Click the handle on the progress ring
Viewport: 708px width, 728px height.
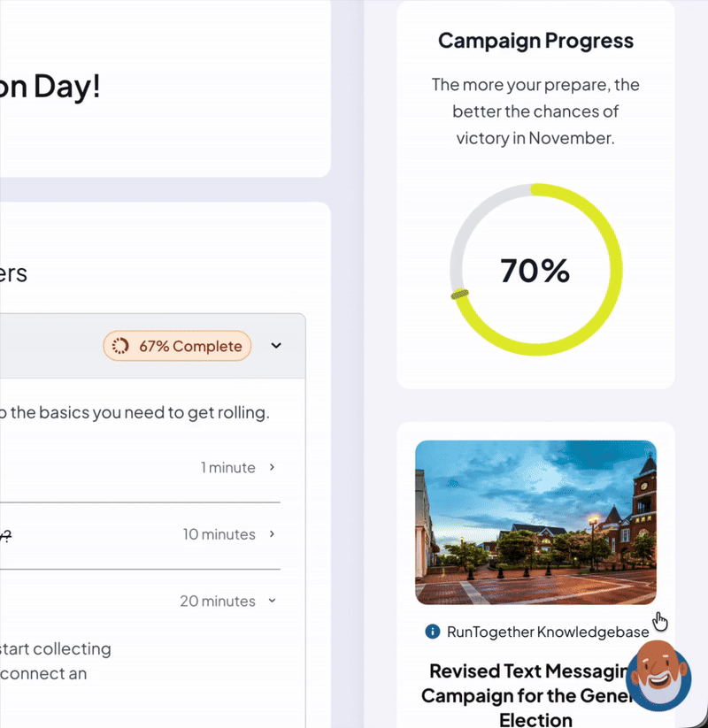click(459, 295)
